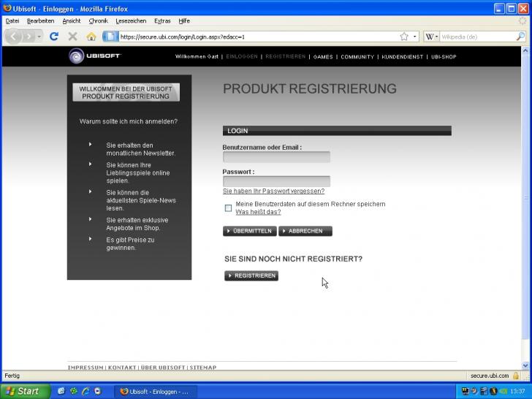The width and height of the screenshot is (532, 399).
Task: Click the Ubisoft - Einloggen taskbar button
Action: [156, 392]
